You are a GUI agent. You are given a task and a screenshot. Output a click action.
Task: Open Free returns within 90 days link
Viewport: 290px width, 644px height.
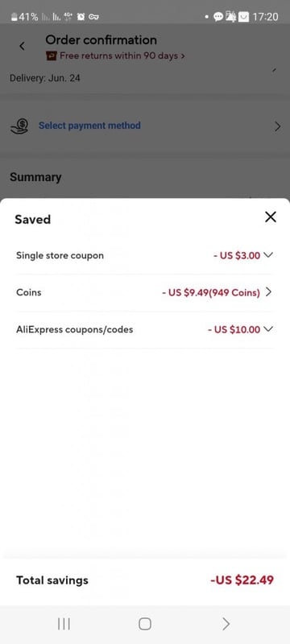tap(122, 56)
